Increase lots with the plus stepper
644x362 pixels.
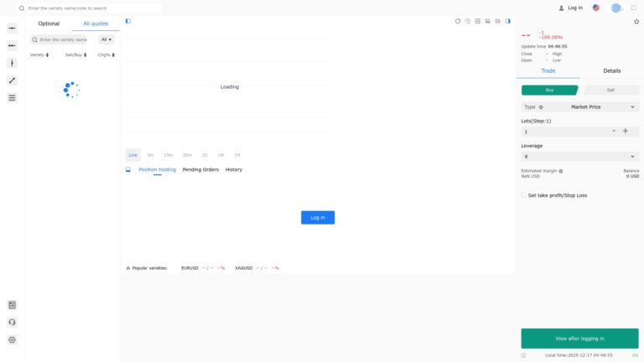click(x=625, y=132)
